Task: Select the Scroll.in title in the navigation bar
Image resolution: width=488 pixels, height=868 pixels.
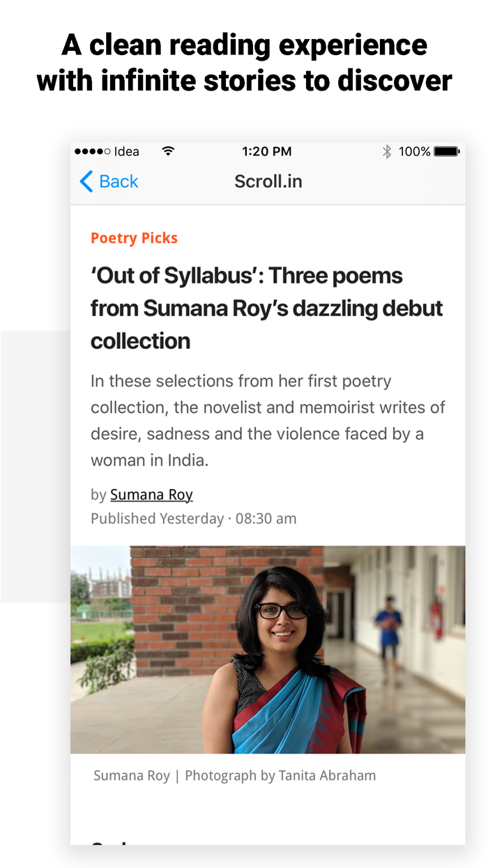Action: coord(268,181)
